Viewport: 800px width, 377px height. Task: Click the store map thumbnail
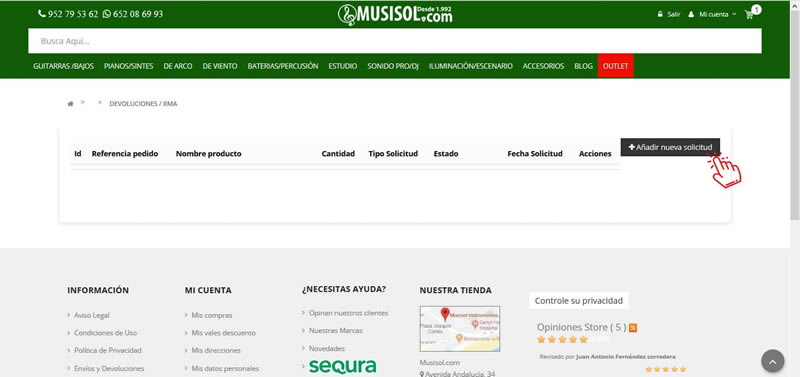click(x=460, y=329)
